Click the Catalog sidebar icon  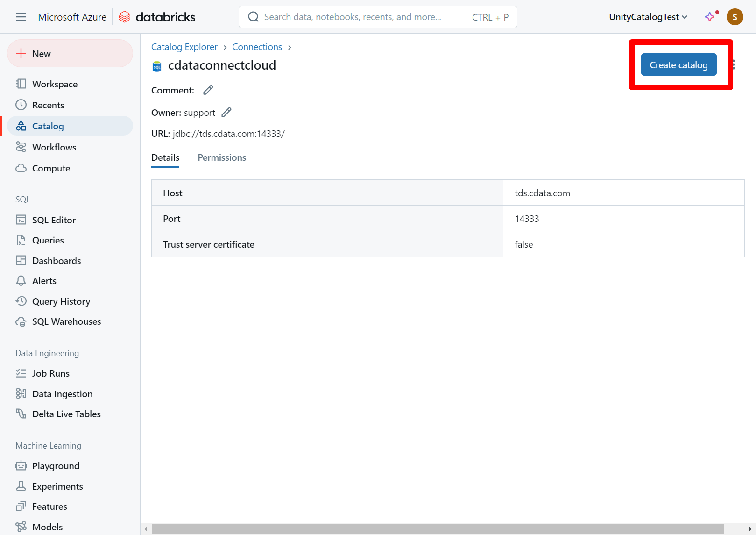21,126
